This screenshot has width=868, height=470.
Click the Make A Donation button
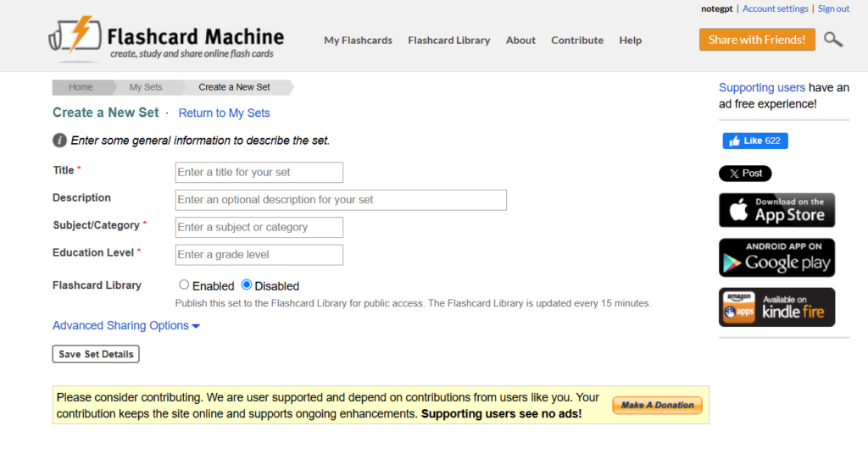coord(657,406)
